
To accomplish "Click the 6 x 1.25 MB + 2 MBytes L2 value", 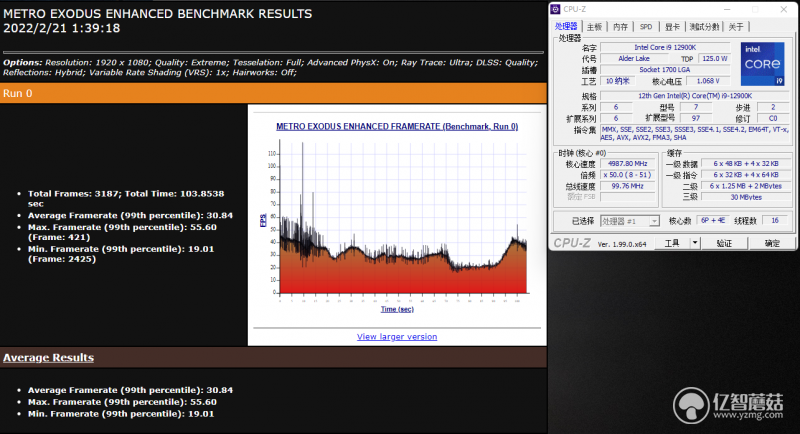I will pyautogui.click(x=746, y=186).
